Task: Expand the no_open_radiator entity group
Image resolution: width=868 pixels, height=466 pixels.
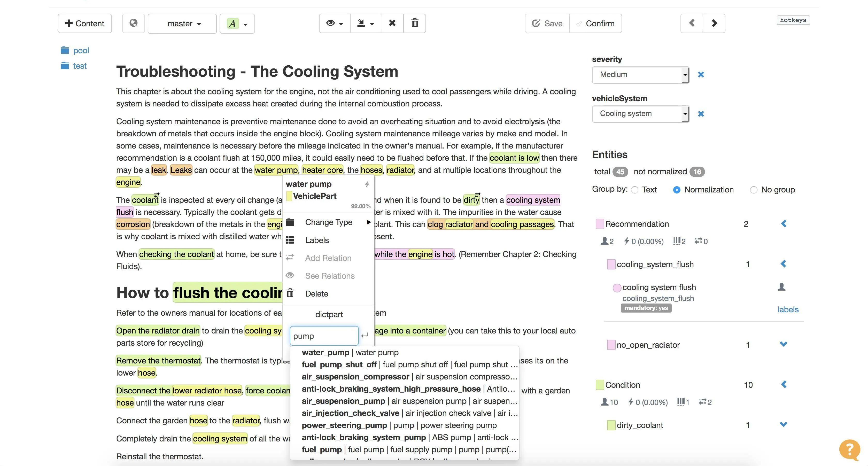Action: coord(784,344)
